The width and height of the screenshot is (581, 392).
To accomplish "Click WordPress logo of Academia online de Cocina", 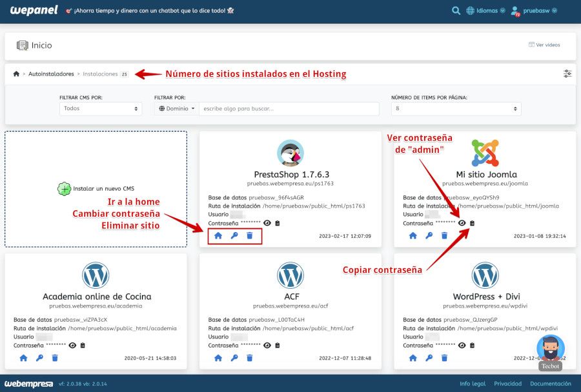I will [x=96, y=275].
